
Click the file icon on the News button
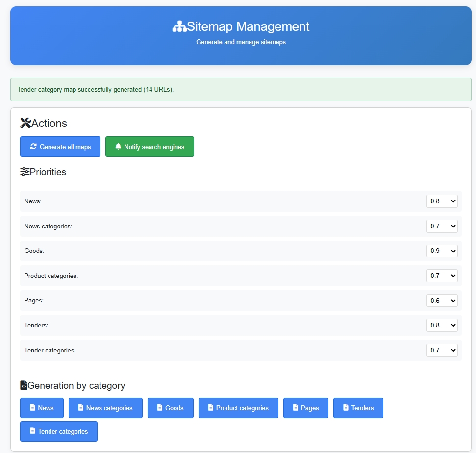point(32,408)
